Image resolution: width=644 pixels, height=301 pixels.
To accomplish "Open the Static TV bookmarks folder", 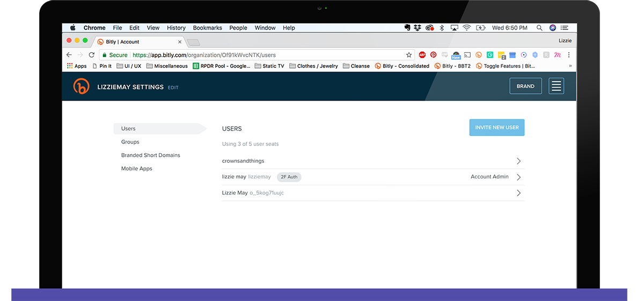I will 269,66.
